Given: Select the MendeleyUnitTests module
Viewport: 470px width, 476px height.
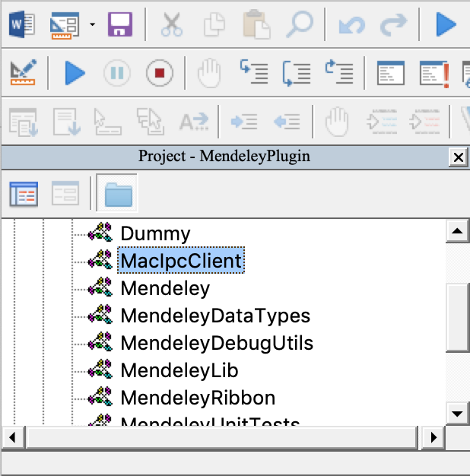Looking at the screenshot, I should [210, 421].
